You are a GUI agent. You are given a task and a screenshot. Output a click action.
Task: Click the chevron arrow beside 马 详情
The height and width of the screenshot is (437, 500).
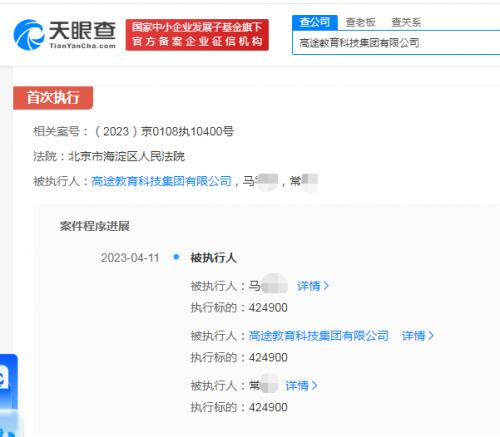pyautogui.click(x=326, y=286)
